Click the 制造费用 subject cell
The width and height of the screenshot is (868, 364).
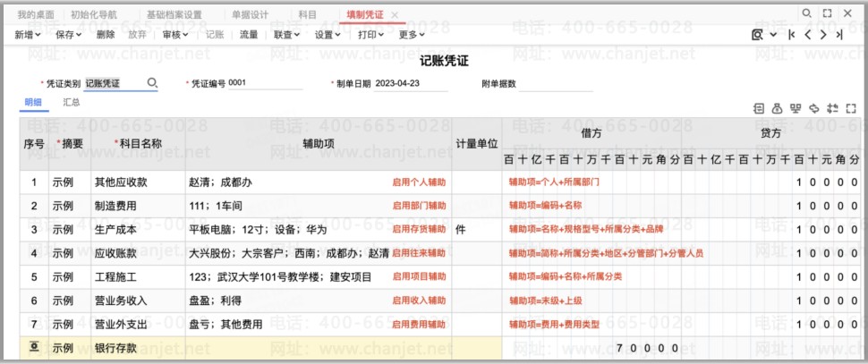(x=139, y=207)
